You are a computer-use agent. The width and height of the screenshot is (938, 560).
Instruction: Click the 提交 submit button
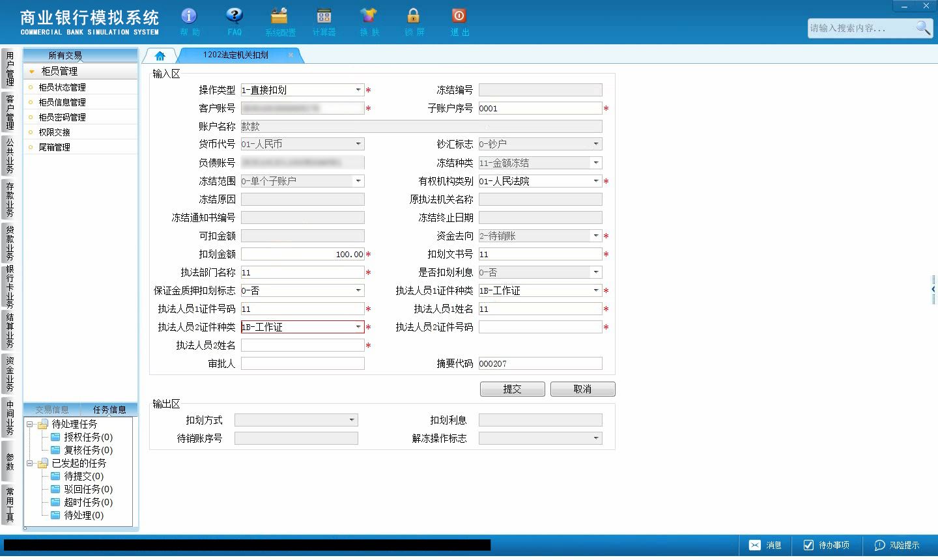(x=513, y=389)
